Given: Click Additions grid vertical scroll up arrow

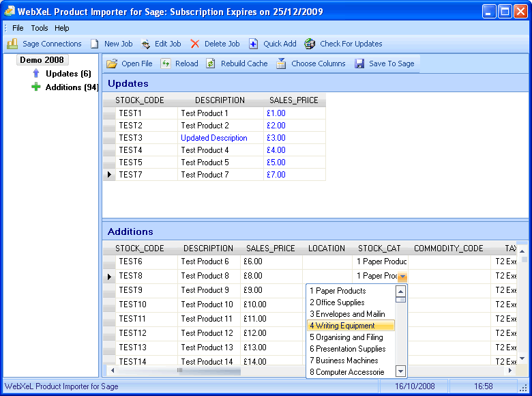Looking at the screenshot, I should pyautogui.click(x=522, y=251).
